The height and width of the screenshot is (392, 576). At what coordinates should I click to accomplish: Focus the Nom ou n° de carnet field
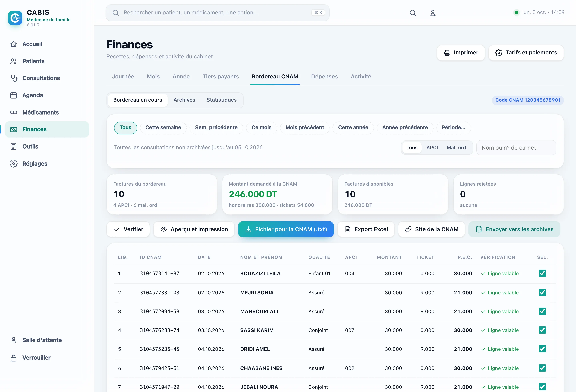516,148
